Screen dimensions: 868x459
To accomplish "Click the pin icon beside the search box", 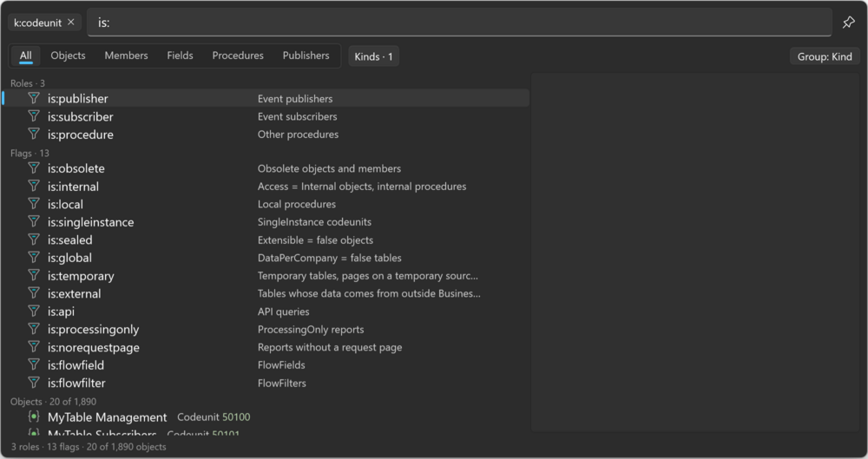I will tap(848, 23).
